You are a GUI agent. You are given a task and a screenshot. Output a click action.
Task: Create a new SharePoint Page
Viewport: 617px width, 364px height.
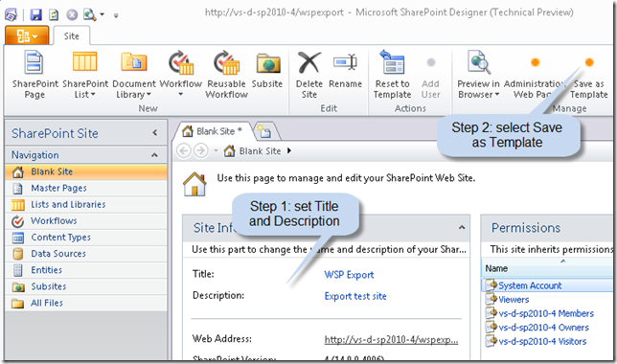coord(34,75)
